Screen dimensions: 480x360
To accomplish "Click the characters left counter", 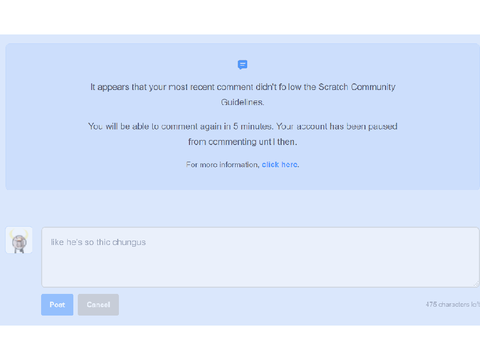I will pos(453,304).
